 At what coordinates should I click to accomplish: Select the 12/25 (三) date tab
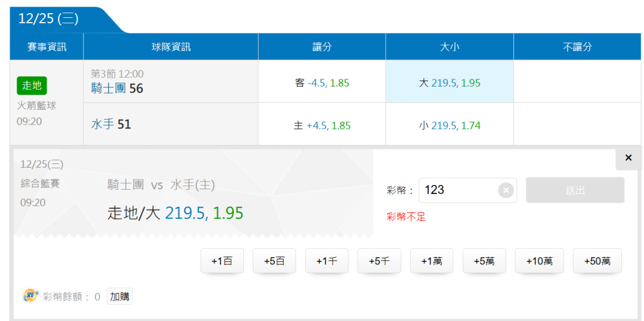[49, 19]
